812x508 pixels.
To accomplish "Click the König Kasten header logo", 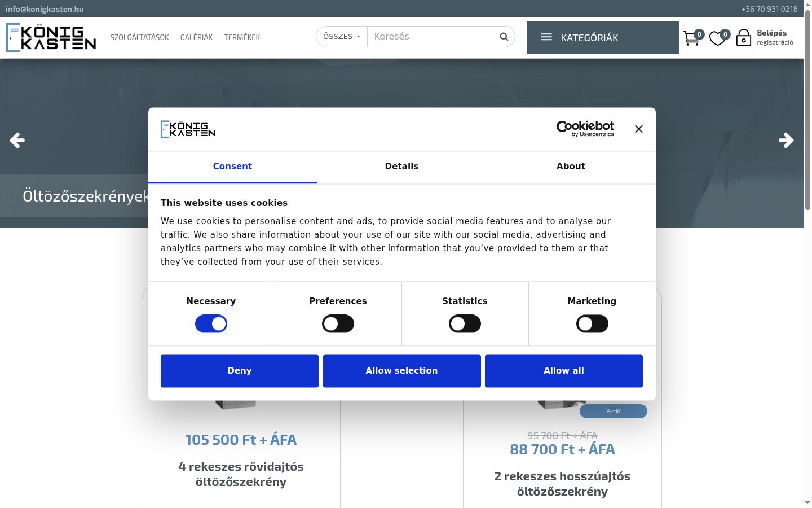I will 51,37.
